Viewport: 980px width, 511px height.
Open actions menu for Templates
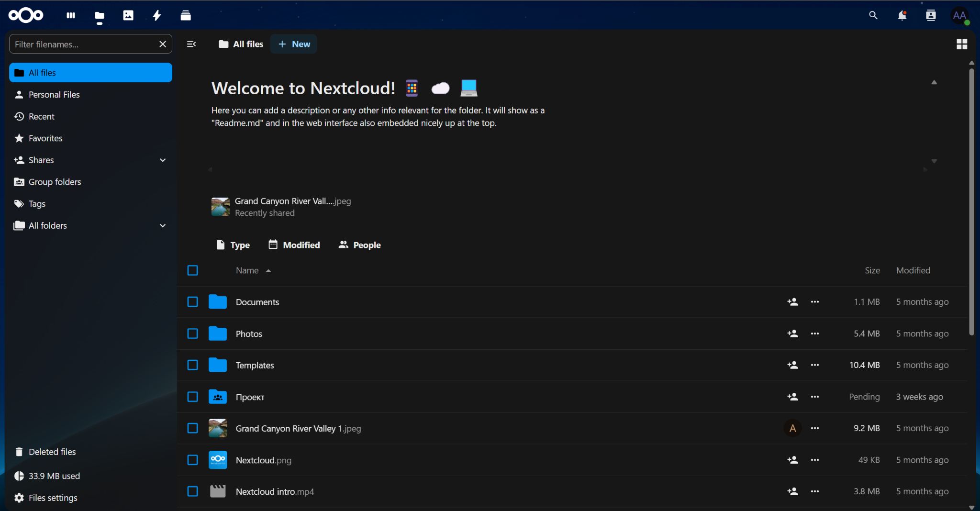tap(815, 365)
